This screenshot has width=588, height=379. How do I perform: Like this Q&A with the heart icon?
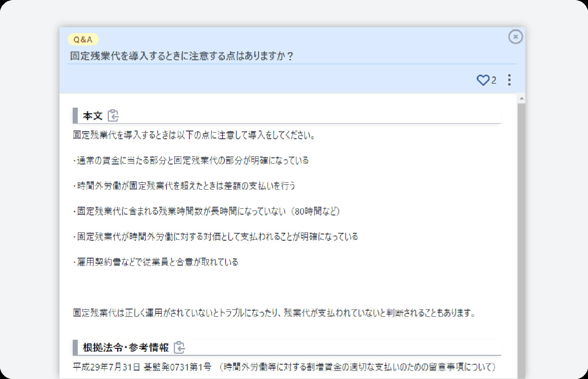[483, 80]
